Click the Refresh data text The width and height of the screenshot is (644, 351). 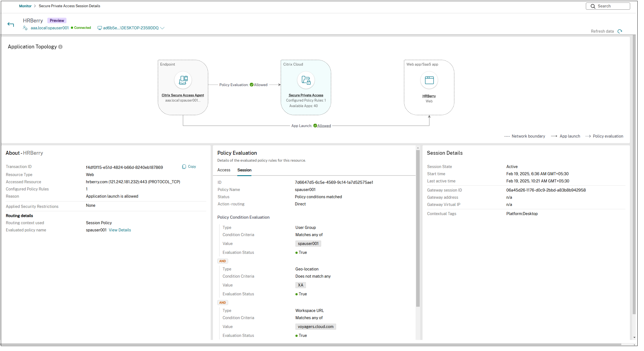[x=602, y=31]
